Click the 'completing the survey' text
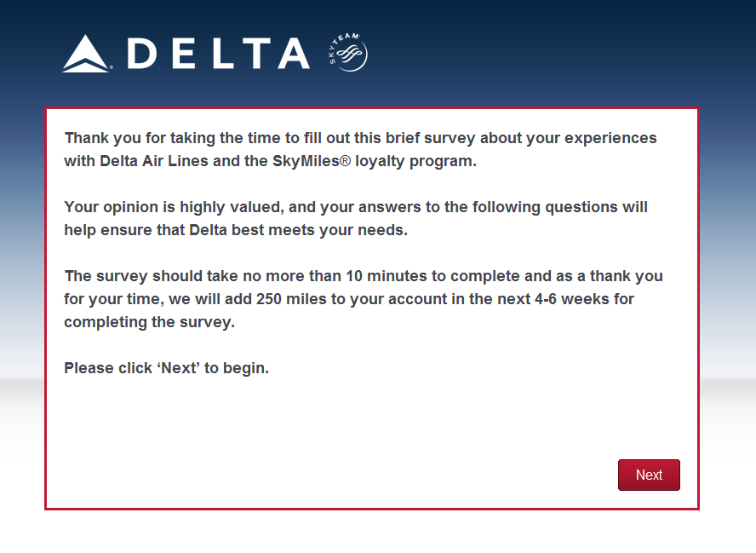This screenshot has height=553, width=756. (x=148, y=322)
